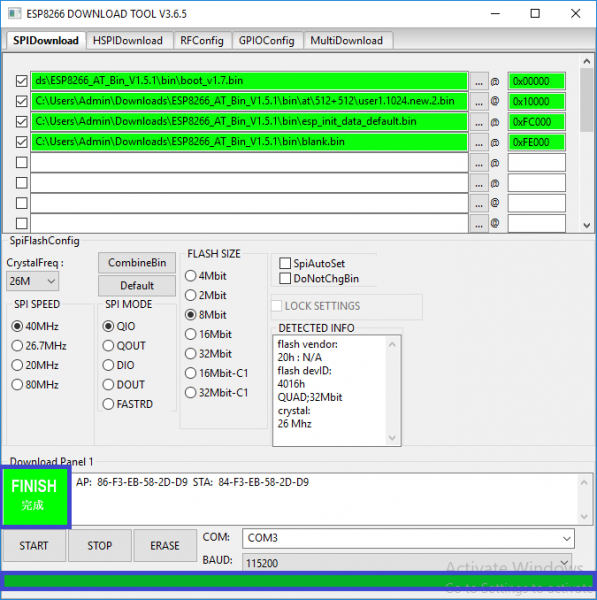Image resolution: width=597 pixels, height=600 pixels.
Task: Click the ESP8266 app icon in title bar
Action: (15, 14)
